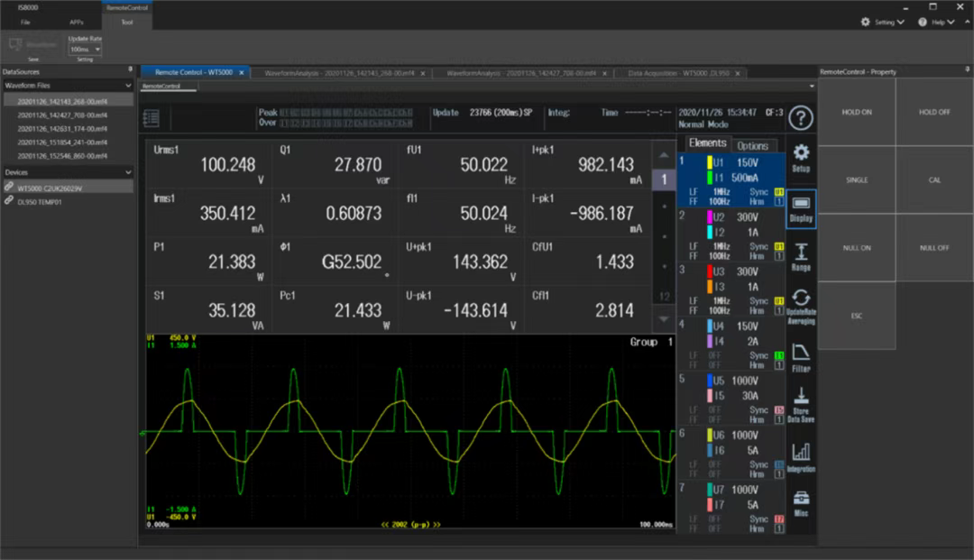This screenshot has height=560, width=974.
Task: Select file 20201126_142143_268-00.mf4
Action: [x=69, y=101]
